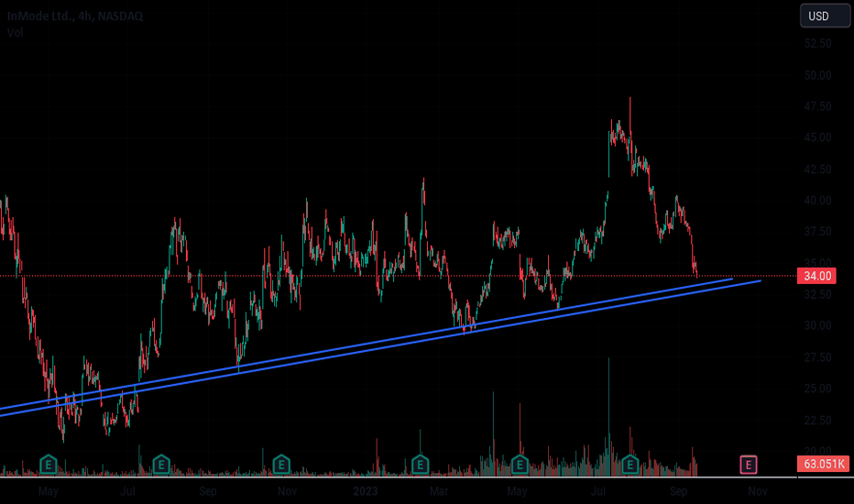Click the leftmost green earnings E marker
This screenshot has width=854, height=504.
[x=49, y=465]
